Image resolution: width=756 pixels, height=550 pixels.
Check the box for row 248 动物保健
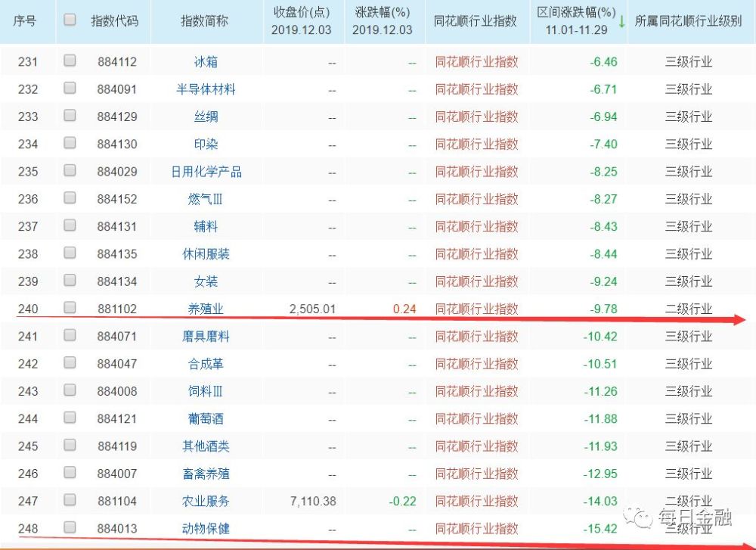(70, 527)
